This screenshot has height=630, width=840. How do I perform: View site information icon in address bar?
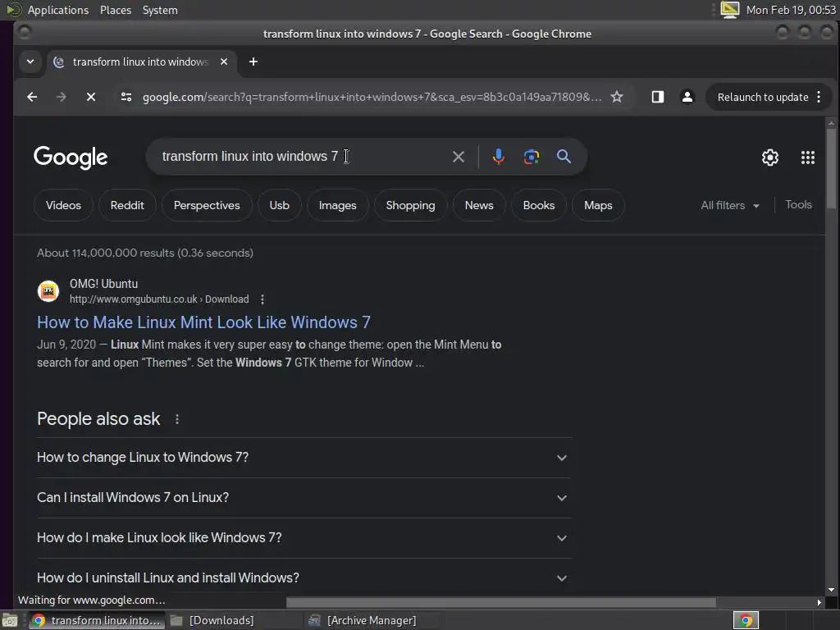point(126,97)
